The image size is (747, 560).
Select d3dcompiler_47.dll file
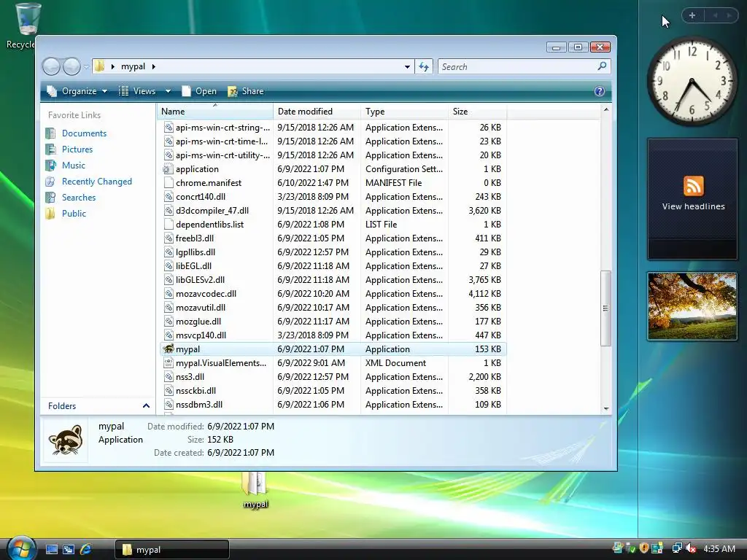coord(212,211)
